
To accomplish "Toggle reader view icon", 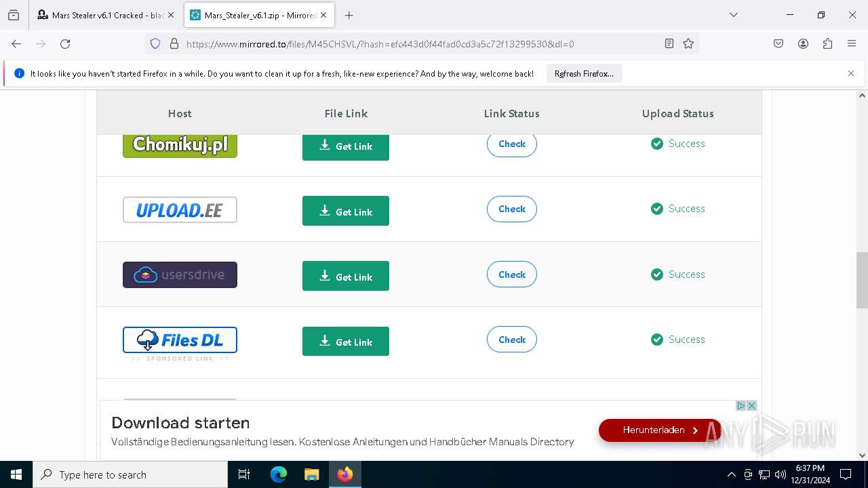I will [x=669, y=43].
